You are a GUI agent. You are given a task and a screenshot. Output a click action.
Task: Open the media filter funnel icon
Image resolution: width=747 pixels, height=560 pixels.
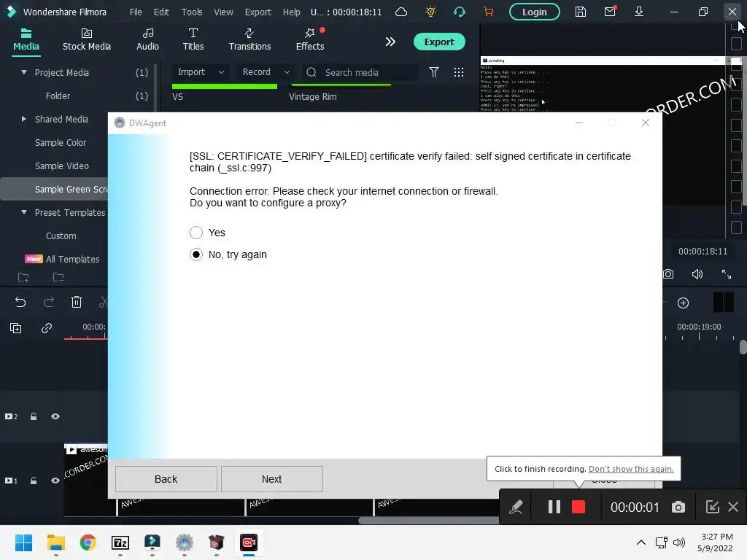point(433,72)
